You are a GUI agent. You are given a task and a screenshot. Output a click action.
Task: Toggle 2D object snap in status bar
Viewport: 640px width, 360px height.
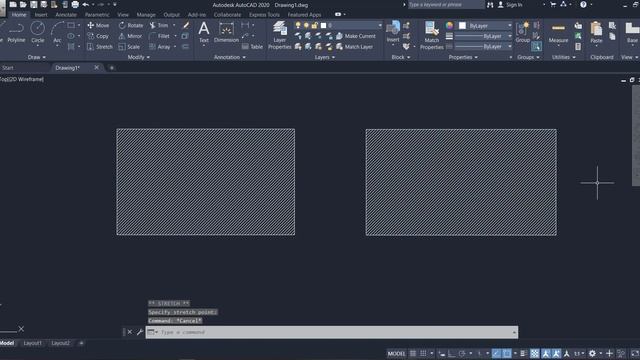tap(507, 353)
